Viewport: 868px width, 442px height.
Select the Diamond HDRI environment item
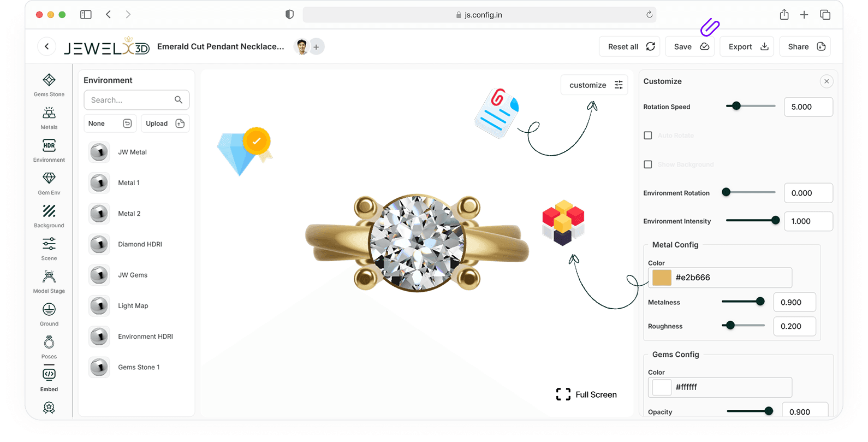139,244
